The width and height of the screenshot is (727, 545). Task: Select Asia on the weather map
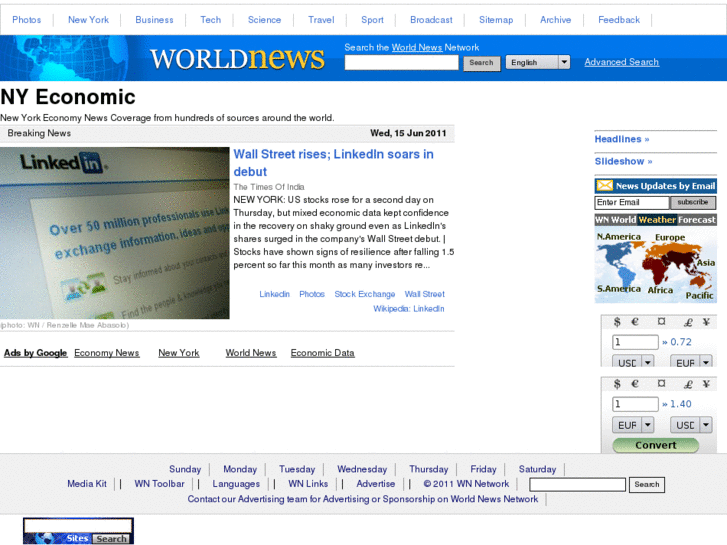tap(706, 263)
